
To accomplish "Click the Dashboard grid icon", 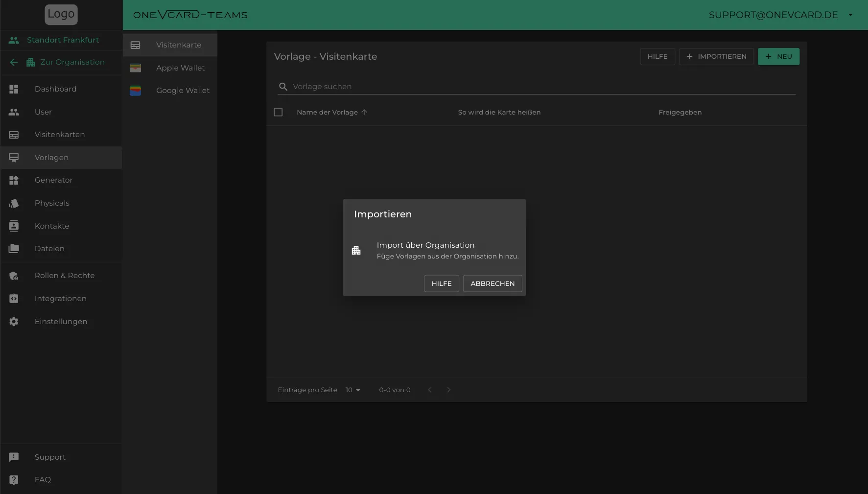I will click(x=14, y=89).
